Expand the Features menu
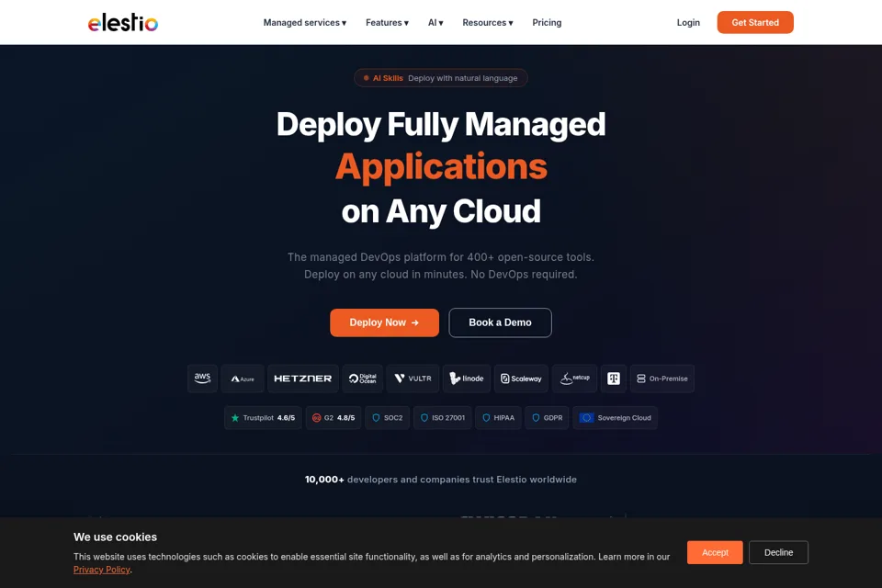 click(387, 22)
